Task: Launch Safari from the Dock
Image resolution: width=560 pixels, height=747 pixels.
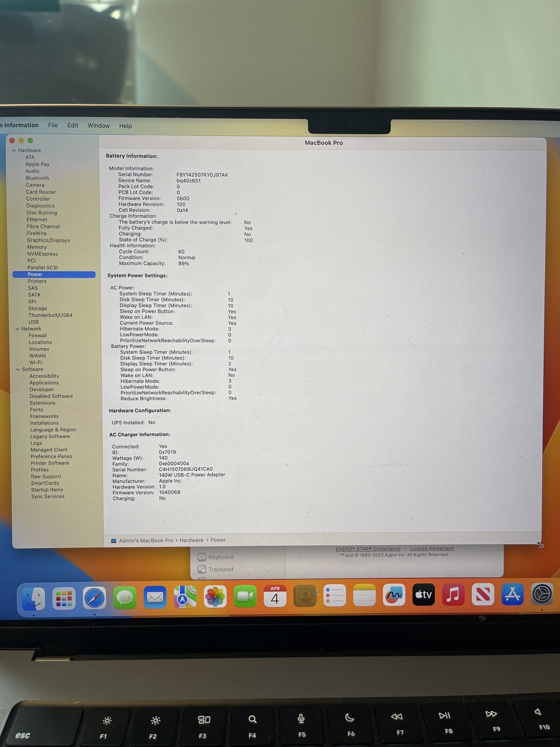Action: 94,598
